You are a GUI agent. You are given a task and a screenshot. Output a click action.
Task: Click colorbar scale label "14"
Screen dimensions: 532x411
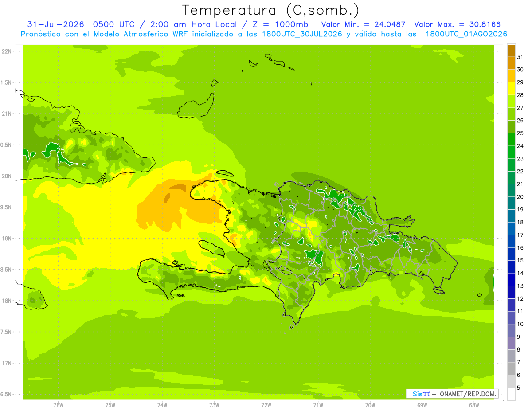pyautogui.click(x=520, y=273)
